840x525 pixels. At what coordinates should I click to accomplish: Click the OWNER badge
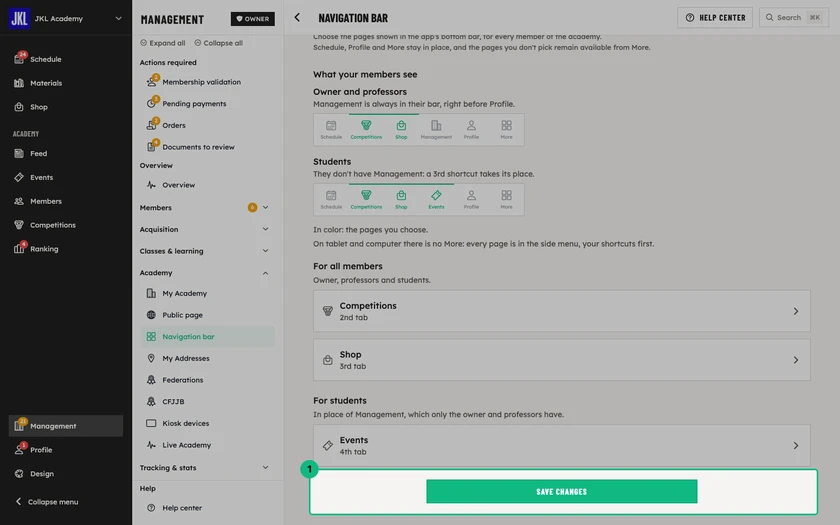(252, 19)
